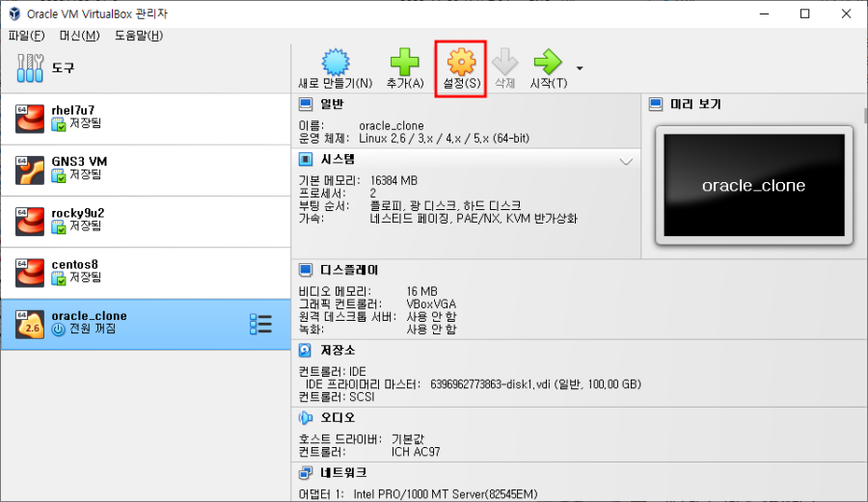
Task: Select the GNS3 VM machine icon
Action: click(30, 171)
